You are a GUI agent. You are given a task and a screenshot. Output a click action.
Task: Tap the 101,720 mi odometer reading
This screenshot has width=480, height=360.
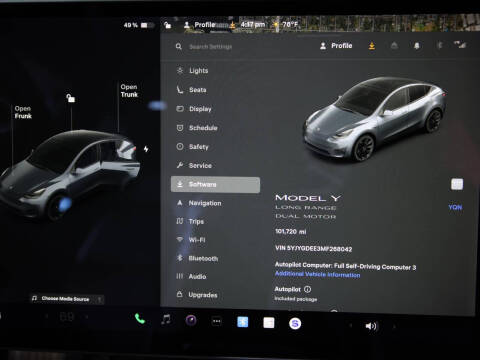(x=291, y=231)
